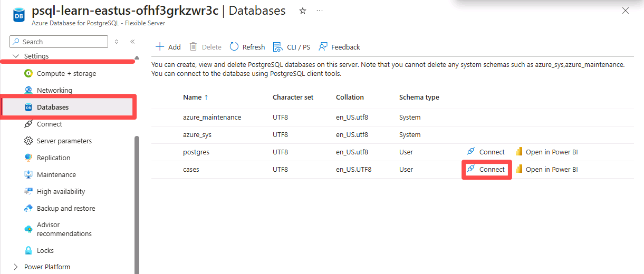Collapse the sidebar with double chevron
Image resolution: width=644 pixels, height=274 pixels.
click(x=132, y=42)
